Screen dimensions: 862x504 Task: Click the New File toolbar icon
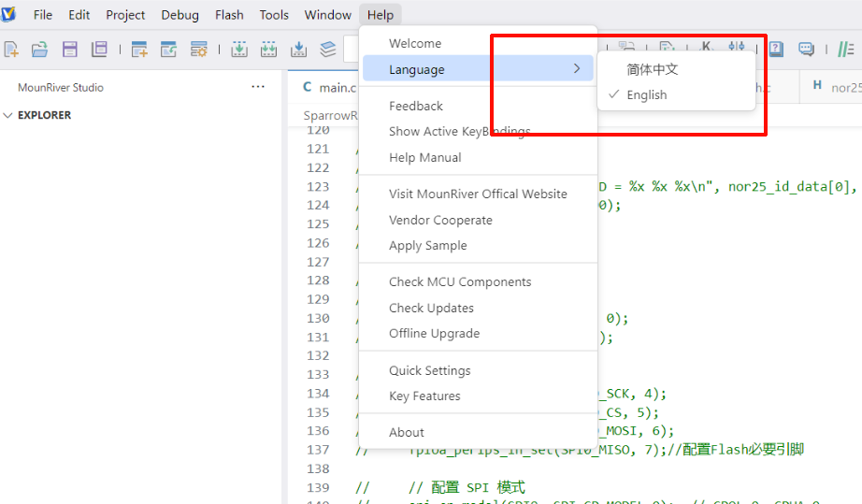(11, 50)
